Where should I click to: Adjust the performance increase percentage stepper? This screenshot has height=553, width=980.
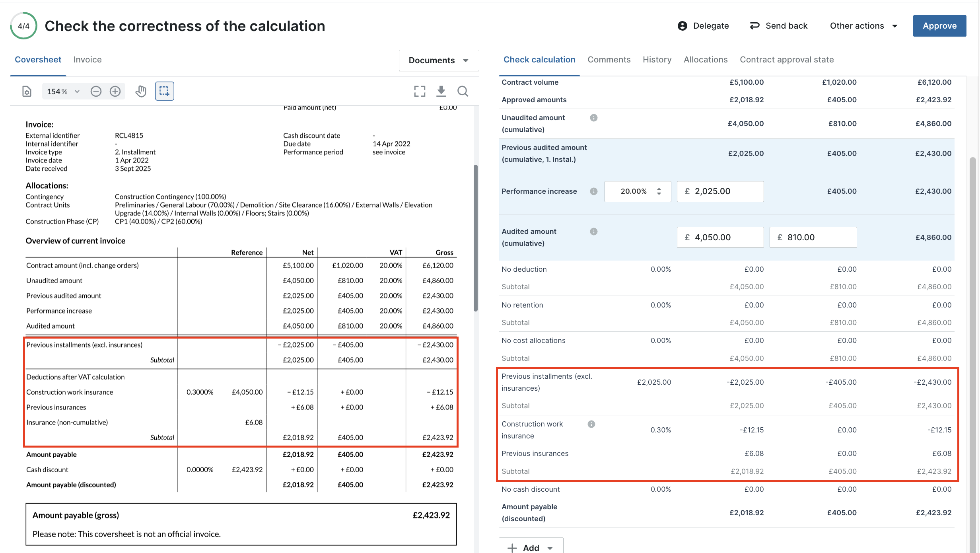point(659,191)
